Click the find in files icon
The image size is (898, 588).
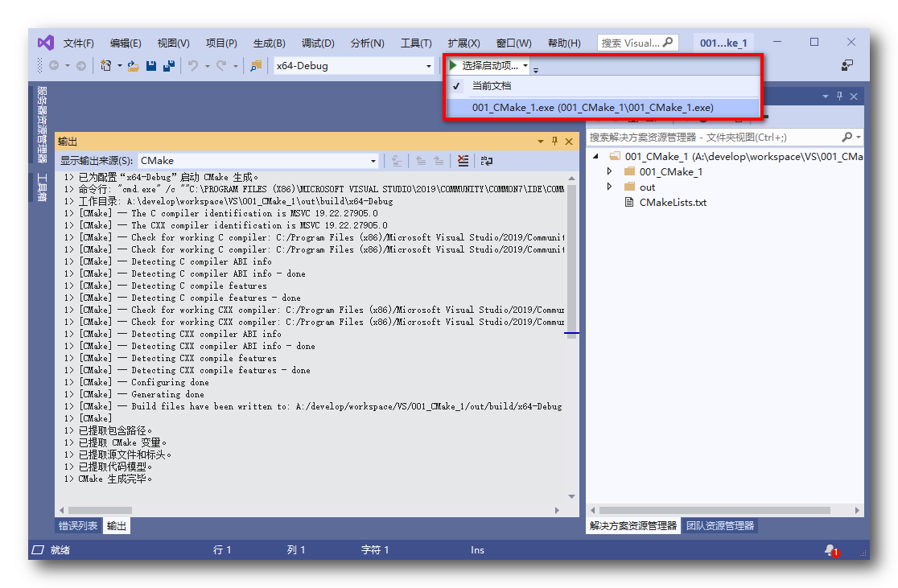(256, 66)
